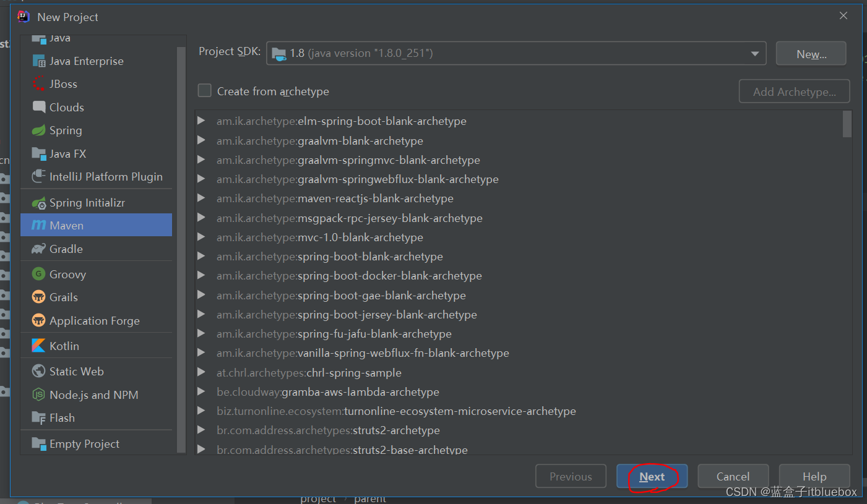The height and width of the screenshot is (504, 867).
Task: Select Kotlin project type label
Action: tap(64, 346)
